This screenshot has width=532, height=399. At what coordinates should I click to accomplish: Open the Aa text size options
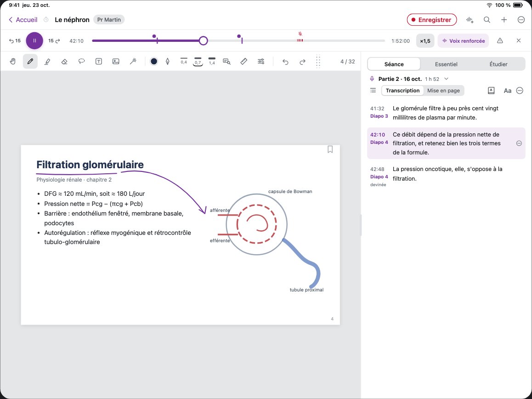[x=507, y=91]
